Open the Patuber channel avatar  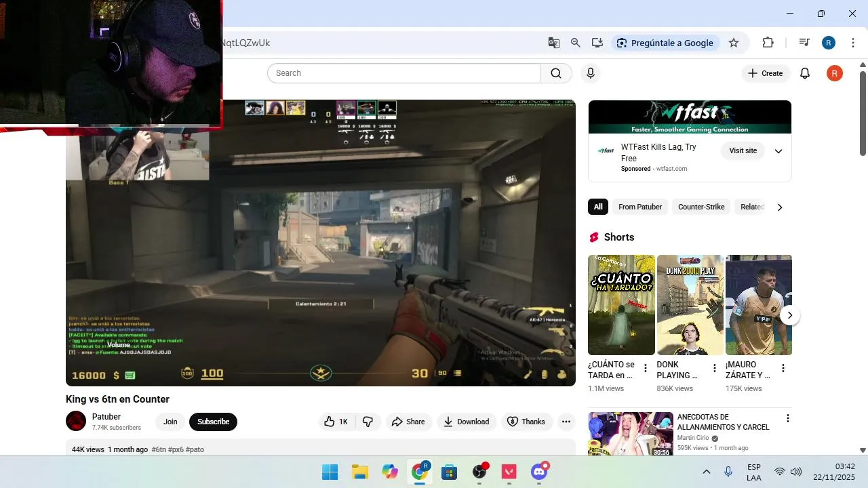tap(76, 421)
